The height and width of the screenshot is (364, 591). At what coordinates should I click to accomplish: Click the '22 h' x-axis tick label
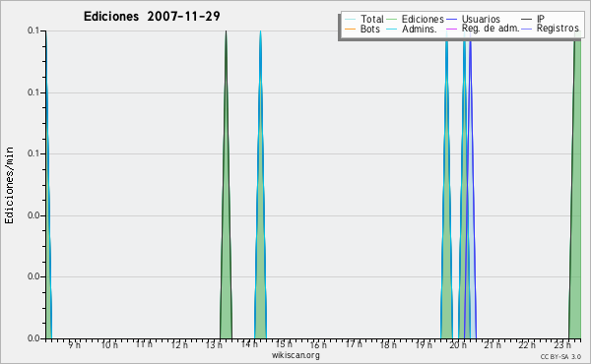pyautogui.click(x=527, y=344)
